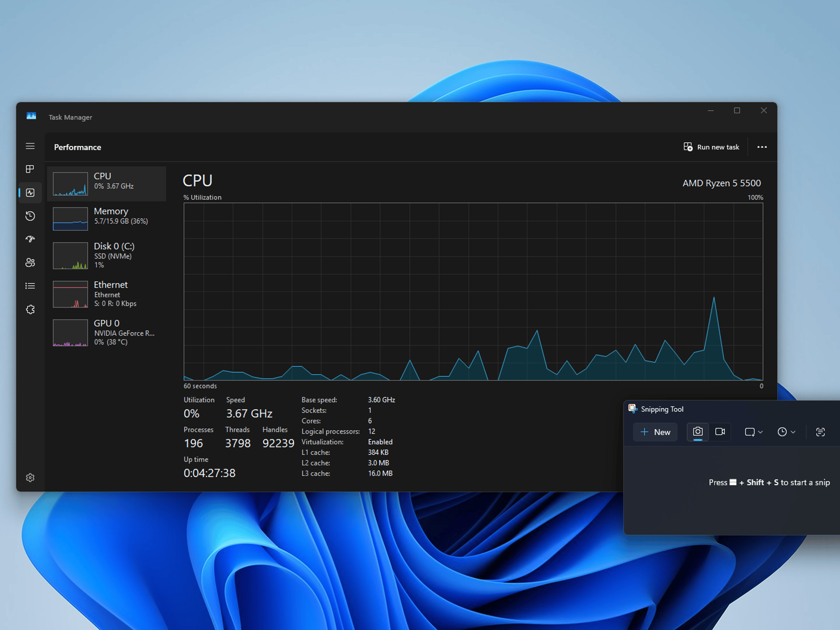Toggle the hamburger navigation menu
This screenshot has width=840, height=630.
click(30, 146)
